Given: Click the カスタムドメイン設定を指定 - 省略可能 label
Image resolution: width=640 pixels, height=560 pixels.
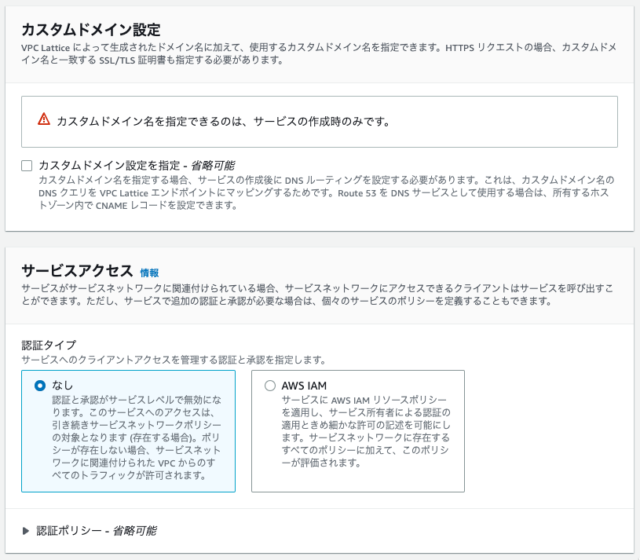Looking at the screenshot, I should click(137, 165).
